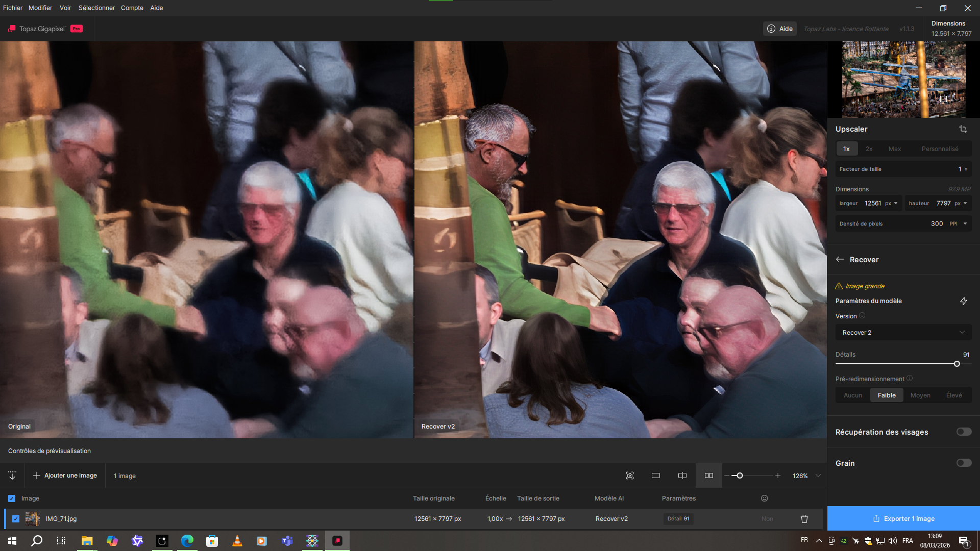Turn on the Grain toggle
The height and width of the screenshot is (551, 980).
tap(964, 463)
